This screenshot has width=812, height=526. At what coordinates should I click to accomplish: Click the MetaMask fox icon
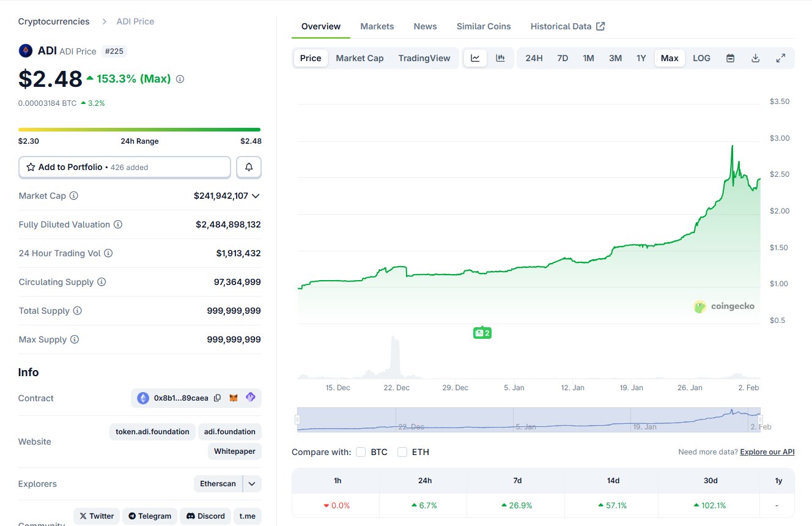coord(234,398)
